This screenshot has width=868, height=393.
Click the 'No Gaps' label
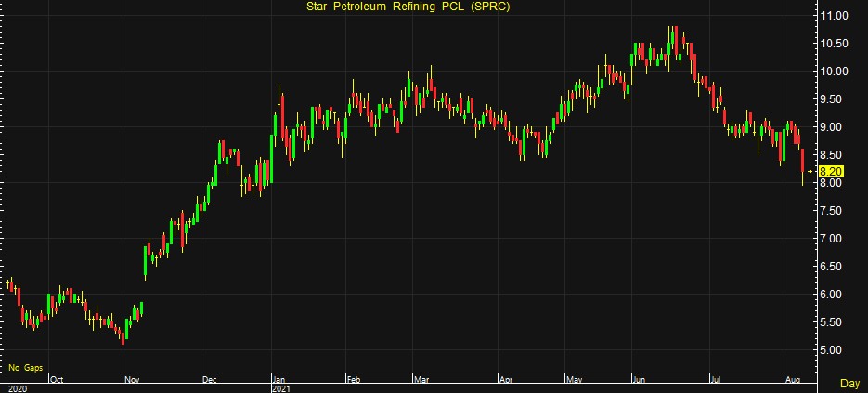25,368
